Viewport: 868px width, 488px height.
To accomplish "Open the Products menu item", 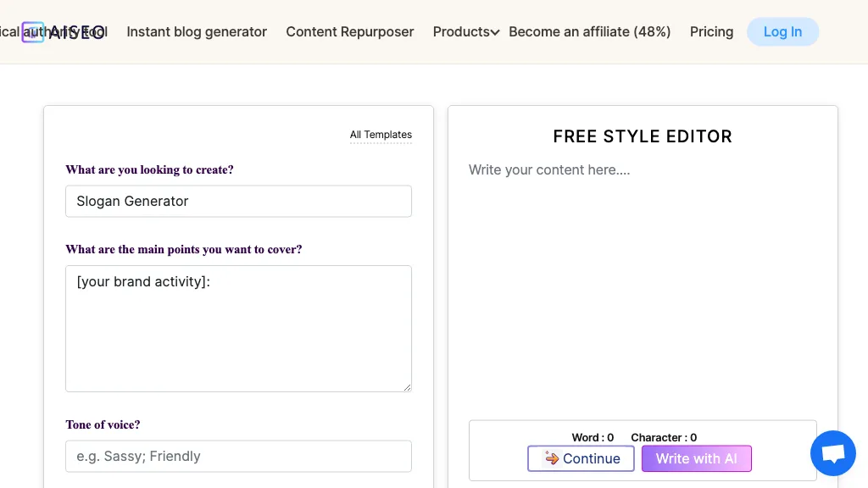I will (x=460, y=31).
